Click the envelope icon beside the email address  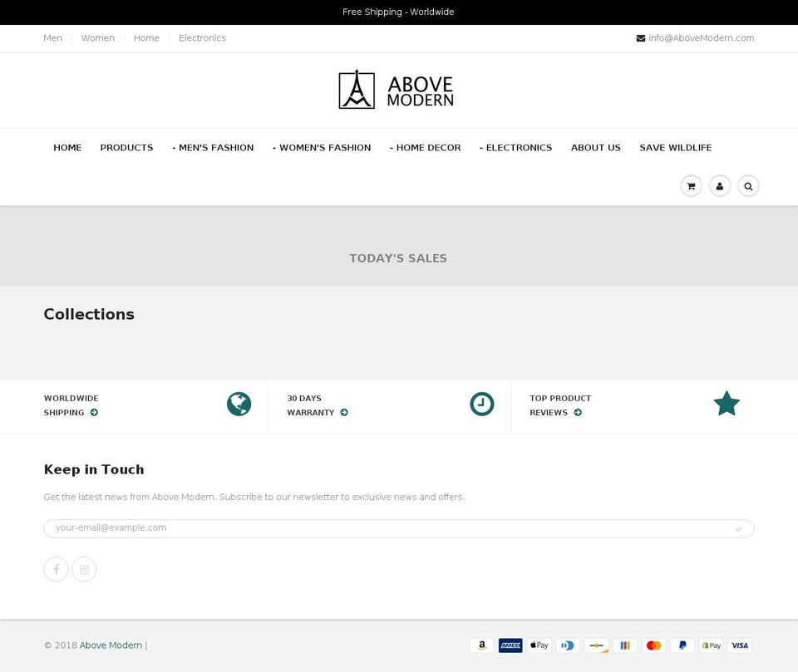(x=641, y=38)
